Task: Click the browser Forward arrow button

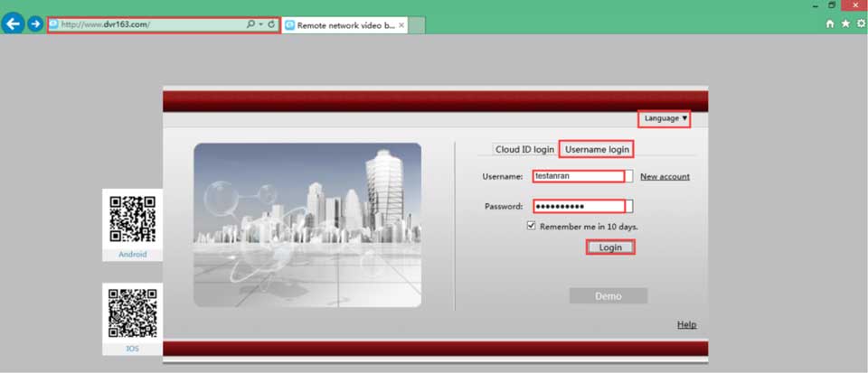Action: click(x=35, y=23)
